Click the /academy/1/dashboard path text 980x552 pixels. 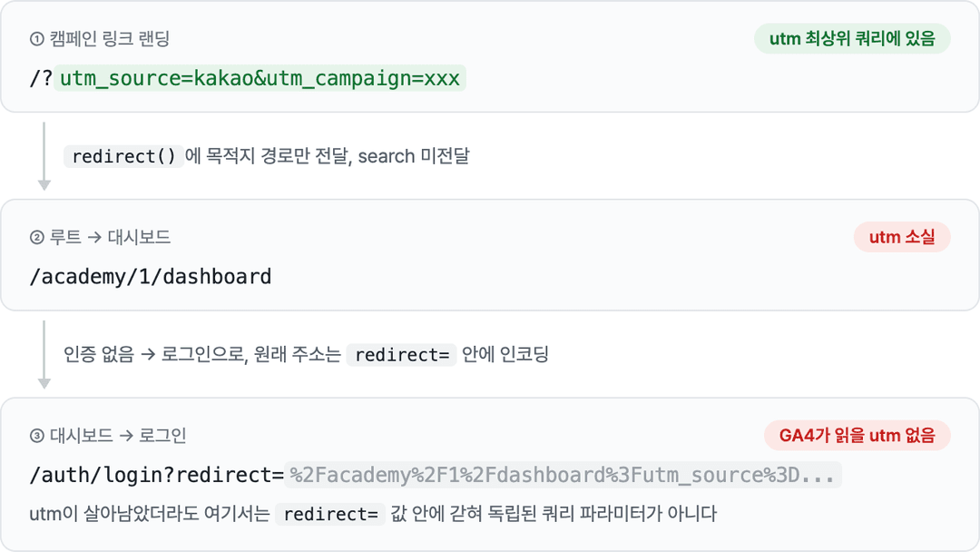click(x=151, y=276)
